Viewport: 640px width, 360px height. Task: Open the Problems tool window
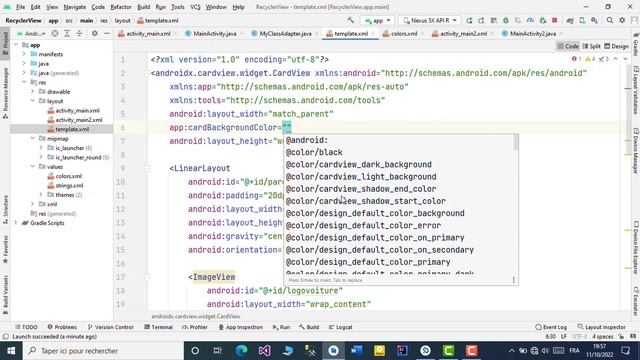62,327
